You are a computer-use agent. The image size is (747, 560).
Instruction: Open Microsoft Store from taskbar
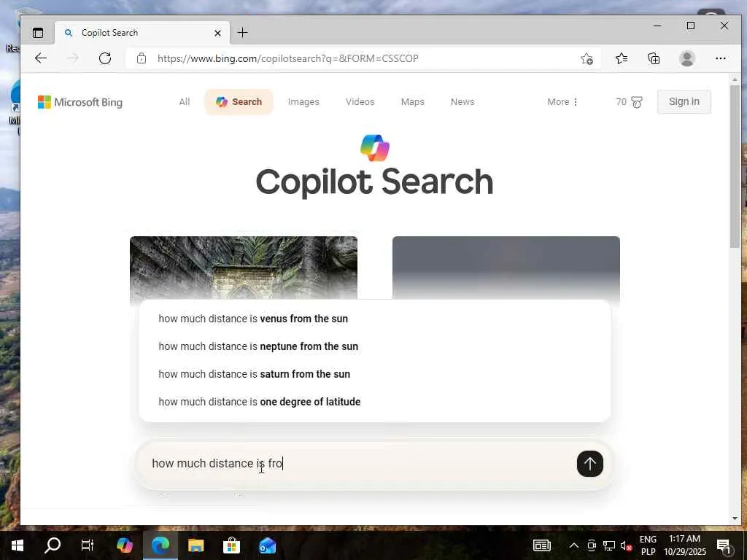pos(231,545)
